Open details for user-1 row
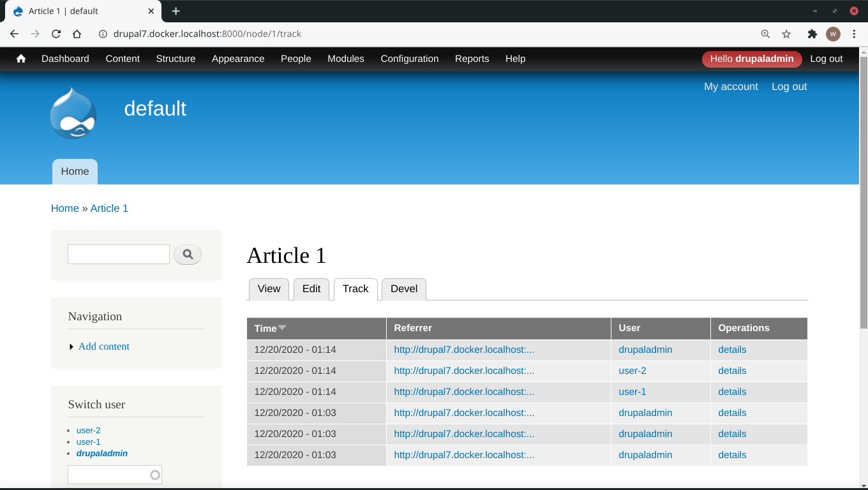 point(732,392)
